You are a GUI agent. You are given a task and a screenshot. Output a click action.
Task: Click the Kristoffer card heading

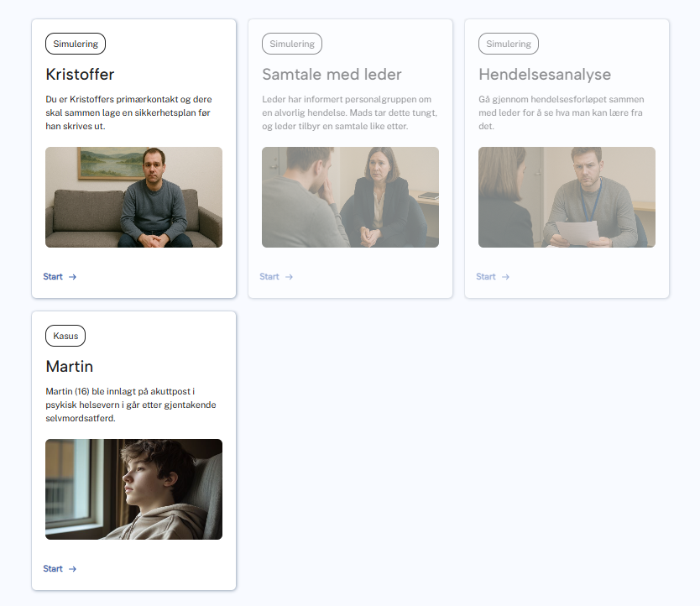coord(80,75)
